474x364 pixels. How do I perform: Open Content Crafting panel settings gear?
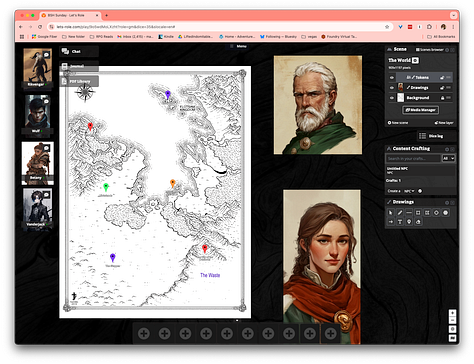click(x=447, y=149)
